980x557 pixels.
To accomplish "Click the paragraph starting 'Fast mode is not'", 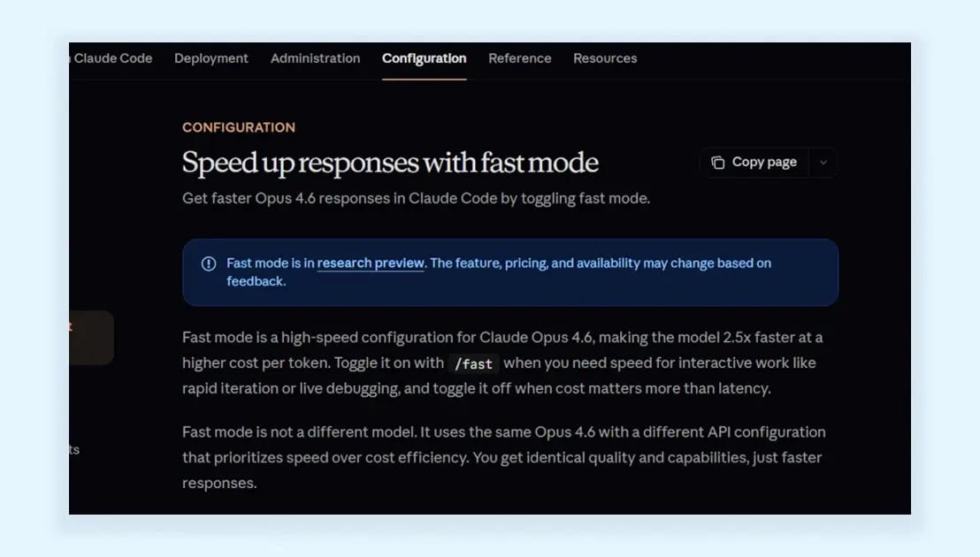I will coord(504,457).
